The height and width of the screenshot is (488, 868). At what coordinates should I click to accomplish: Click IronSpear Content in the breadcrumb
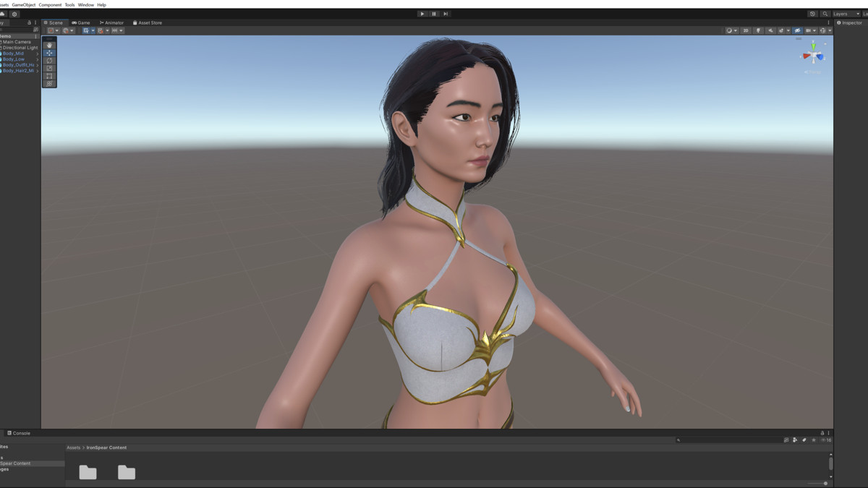[108, 448]
